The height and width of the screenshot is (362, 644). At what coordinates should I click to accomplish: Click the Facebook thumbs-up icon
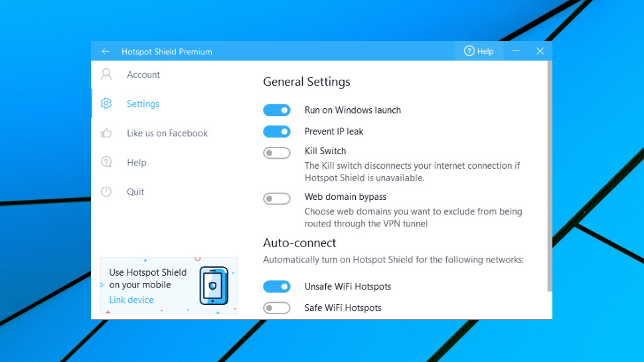point(106,133)
